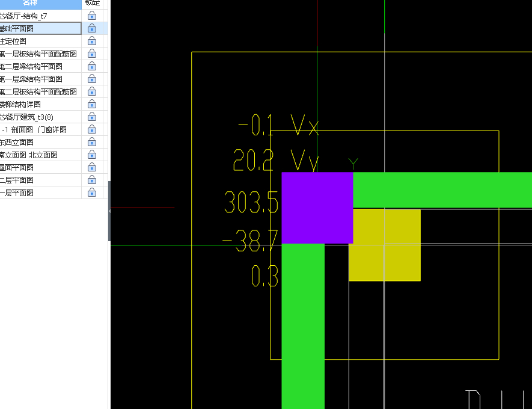This screenshot has width=532, height=409.
Task: Toggle lock for 第一层梁结构平面图
Action: [x=92, y=79]
